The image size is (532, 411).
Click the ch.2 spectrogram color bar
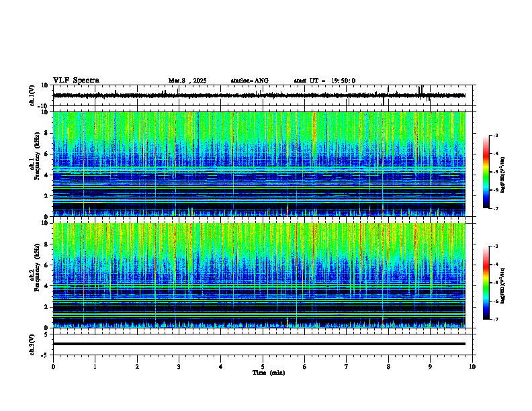pyautogui.click(x=486, y=283)
